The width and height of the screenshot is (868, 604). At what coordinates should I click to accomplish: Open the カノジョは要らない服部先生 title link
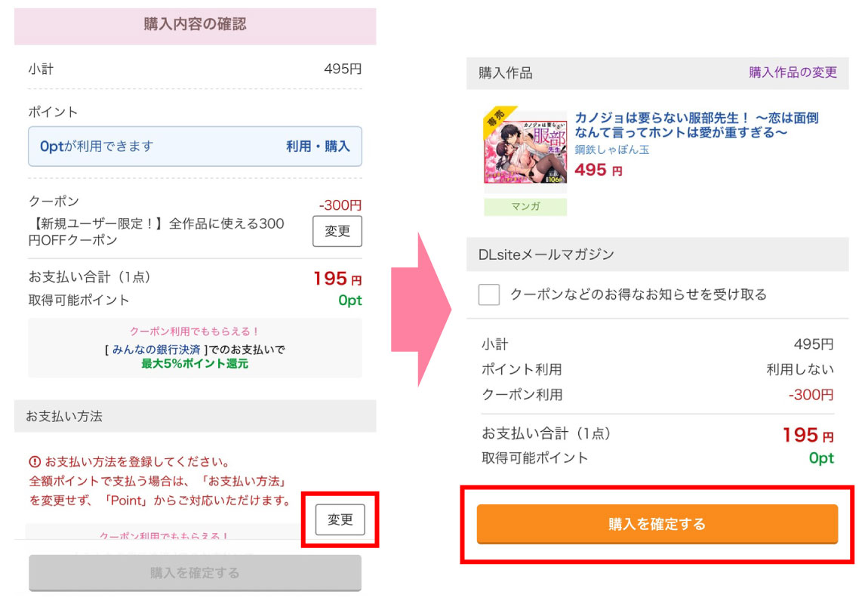pos(696,125)
